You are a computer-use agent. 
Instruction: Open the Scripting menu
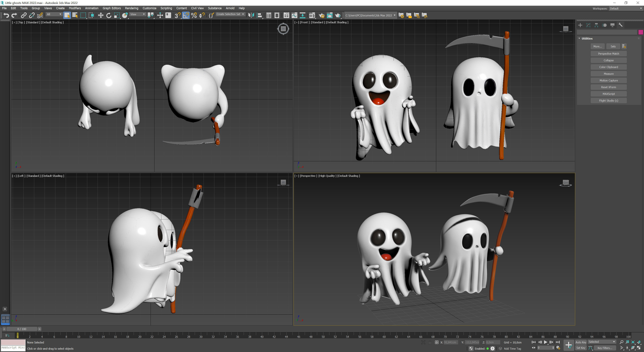click(x=166, y=8)
